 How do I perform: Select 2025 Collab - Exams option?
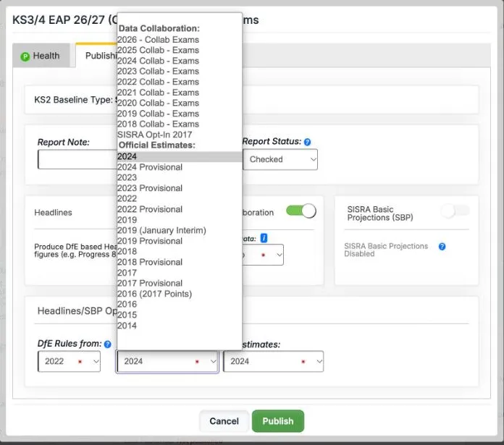point(180,50)
